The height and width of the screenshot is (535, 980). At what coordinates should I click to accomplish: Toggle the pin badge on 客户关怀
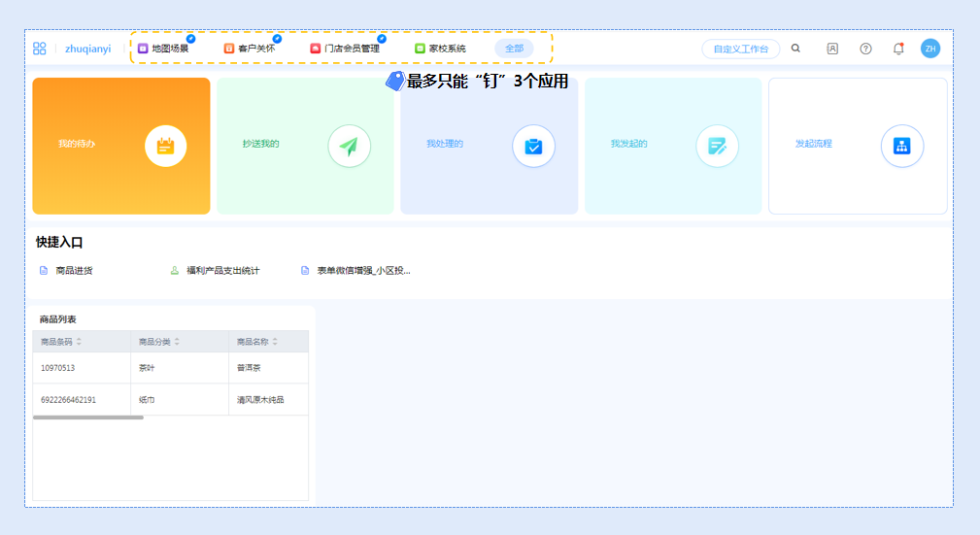[277, 39]
